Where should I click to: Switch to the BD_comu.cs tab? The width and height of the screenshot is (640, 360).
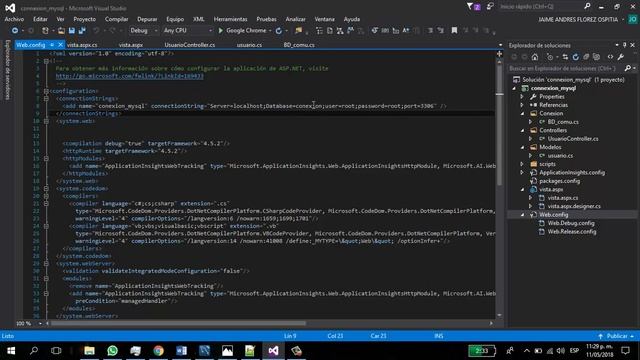coord(299,45)
